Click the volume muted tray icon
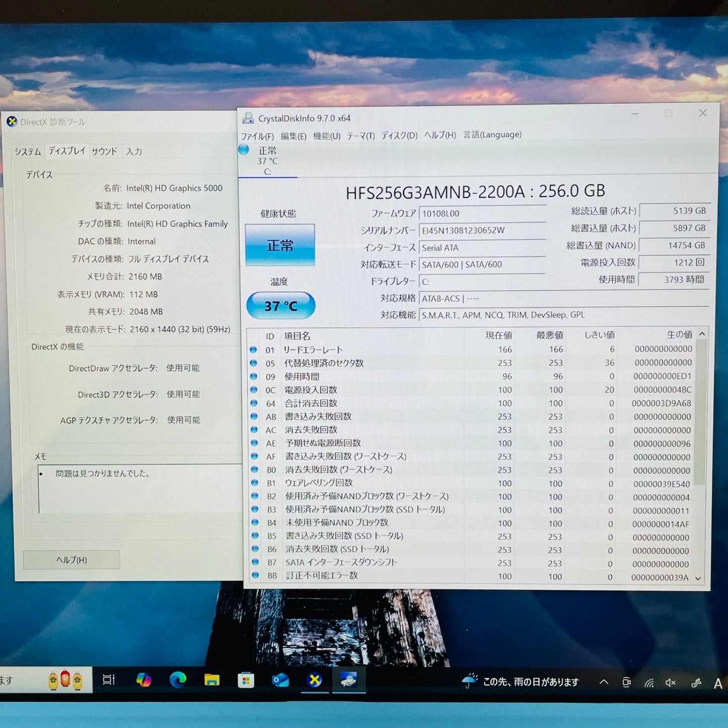 670,683
